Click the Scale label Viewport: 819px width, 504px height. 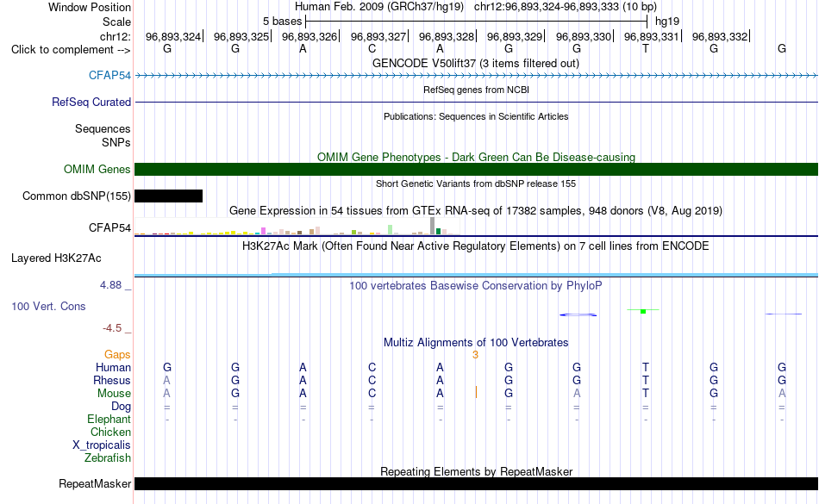[x=116, y=22]
